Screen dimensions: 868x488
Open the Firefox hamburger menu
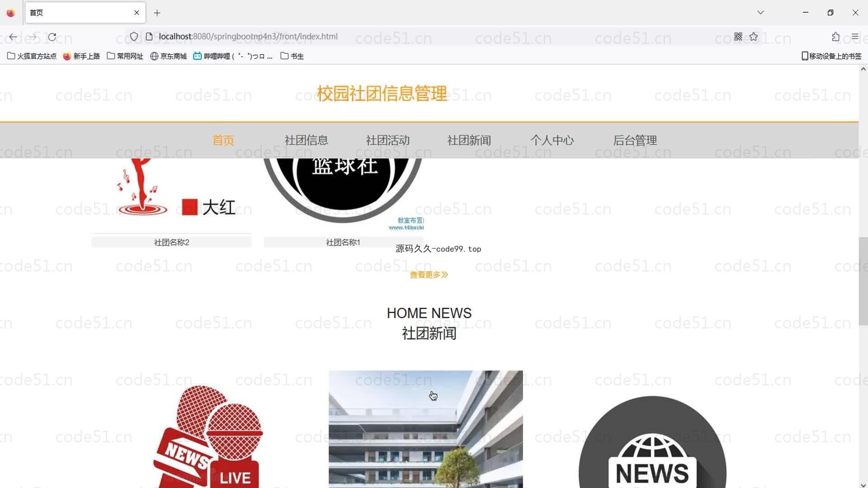(854, 37)
